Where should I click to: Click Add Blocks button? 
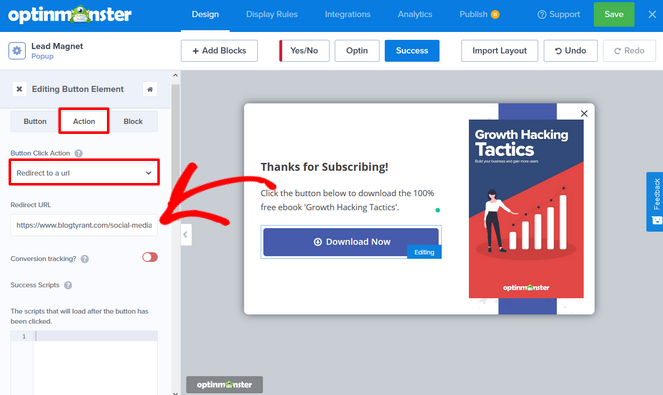point(219,51)
